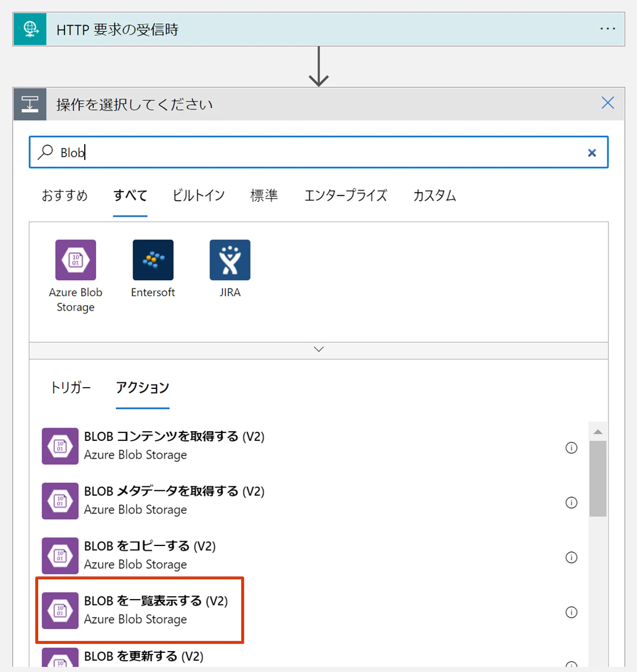
Task: Switch to the すべて tab
Action: click(x=130, y=195)
